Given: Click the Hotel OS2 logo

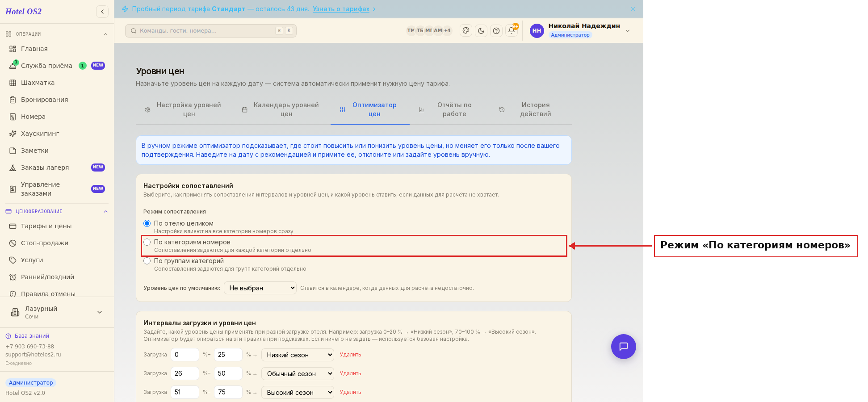Looking at the screenshot, I should tap(23, 12).
